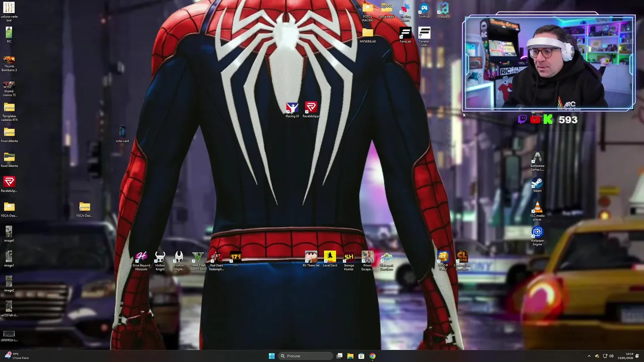Select the Trading Paints shortcut
This screenshot has width=644, height=362.
coord(406,13)
